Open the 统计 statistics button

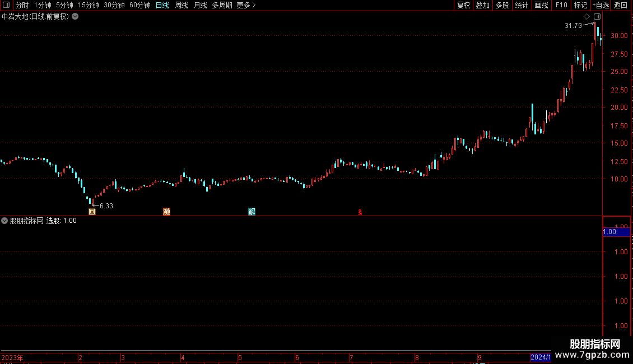pyautogui.click(x=521, y=5)
